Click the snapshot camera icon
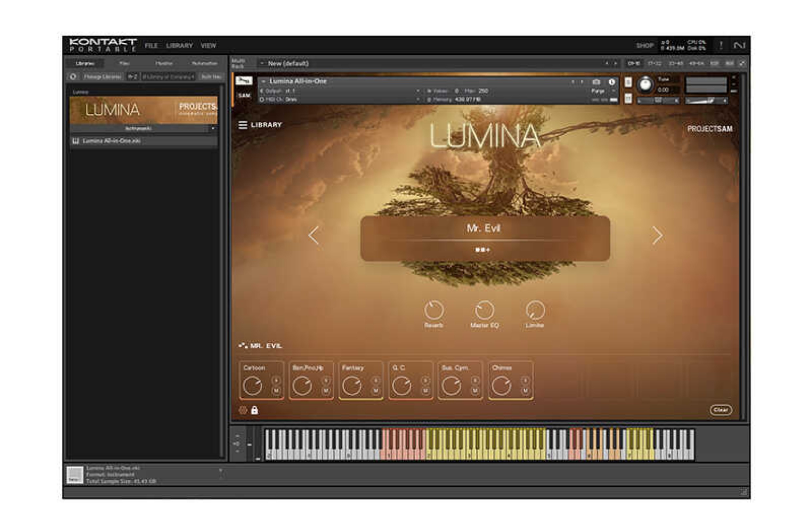 tap(596, 82)
